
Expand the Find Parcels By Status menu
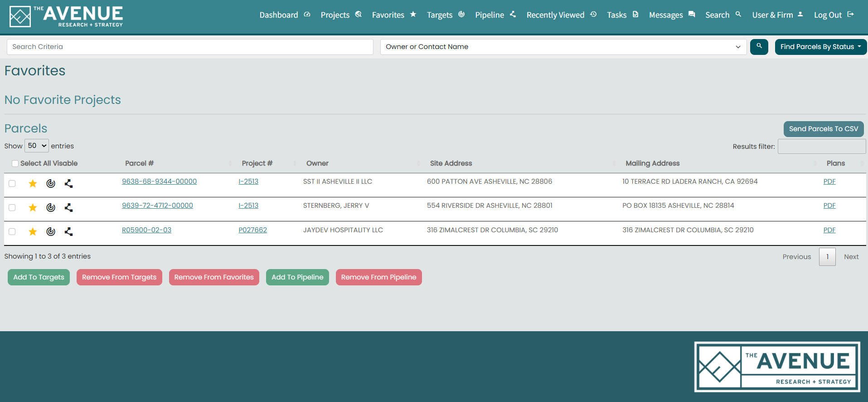820,47
